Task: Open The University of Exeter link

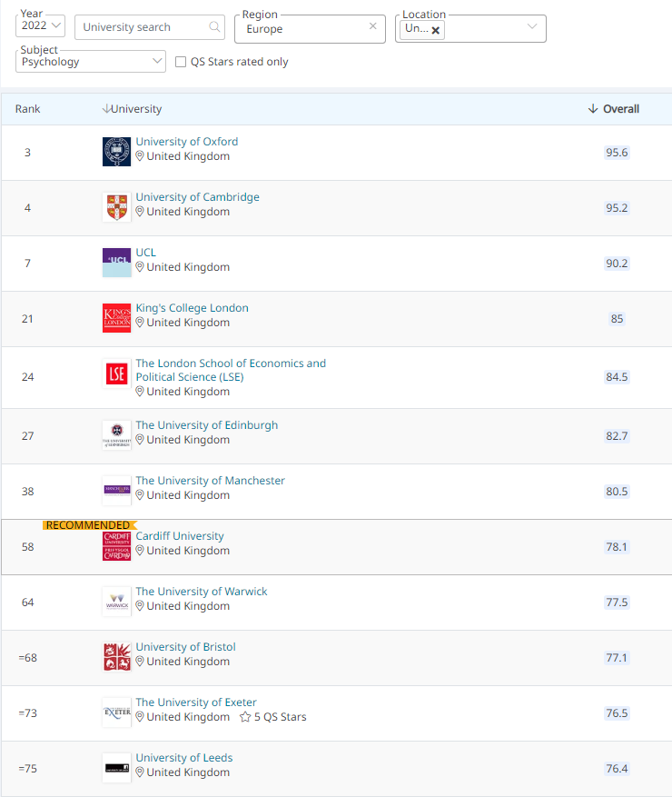Action: click(196, 702)
